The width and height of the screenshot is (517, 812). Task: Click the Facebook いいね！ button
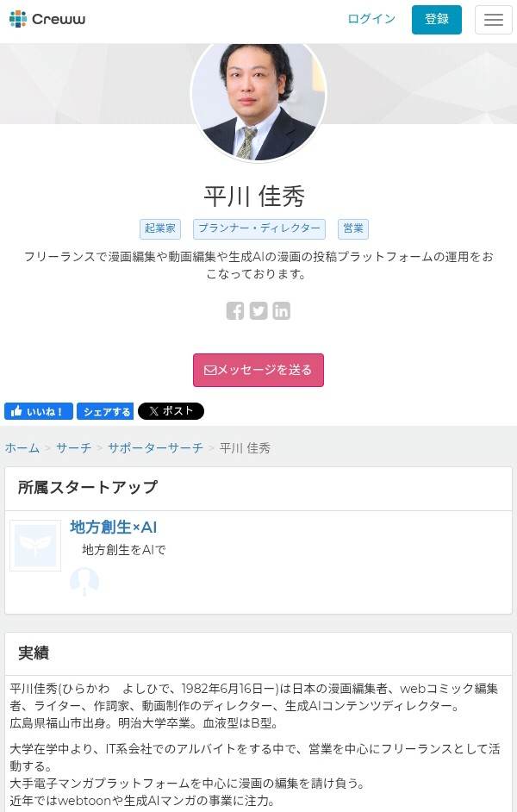(39, 411)
